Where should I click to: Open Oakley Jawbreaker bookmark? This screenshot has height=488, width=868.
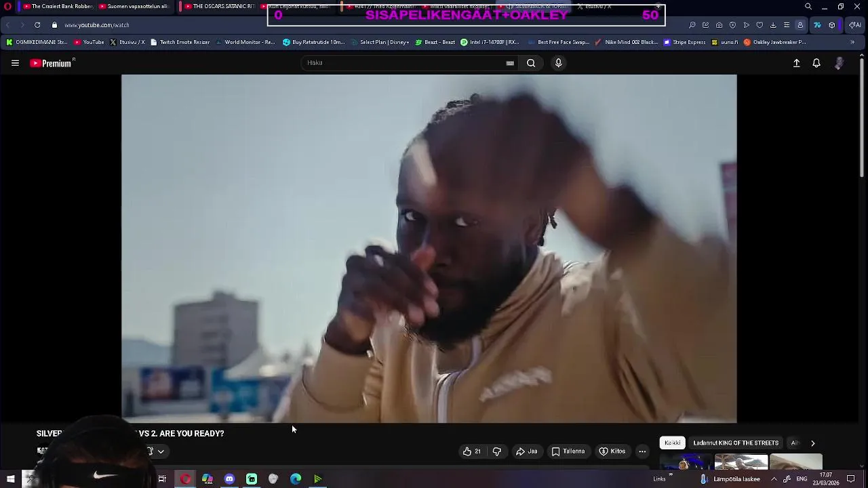coord(775,42)
